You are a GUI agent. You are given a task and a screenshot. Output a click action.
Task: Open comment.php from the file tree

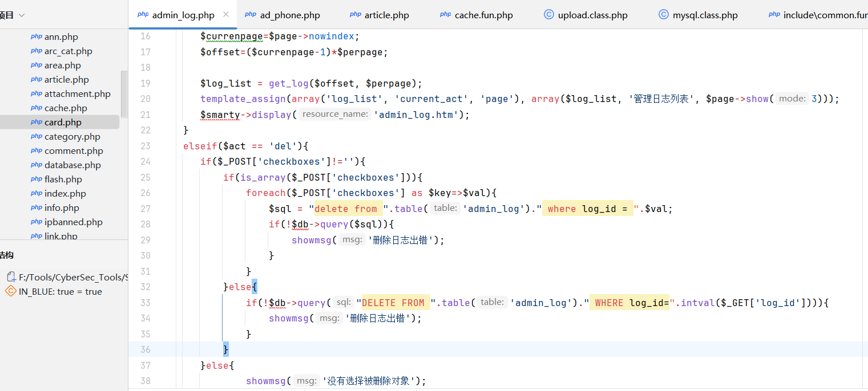click(x=74, y=151)
